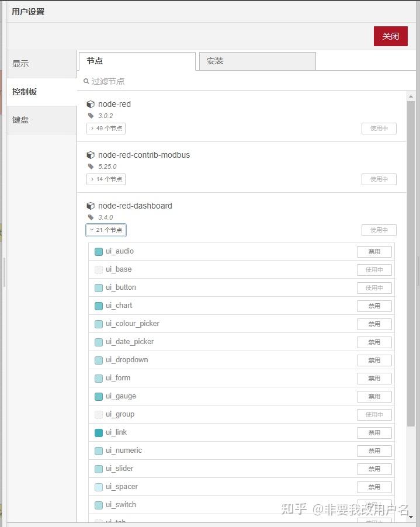Expand the 49 个节点 list for node-red
Screen dimensions: 420x527
tap(106, 129)
